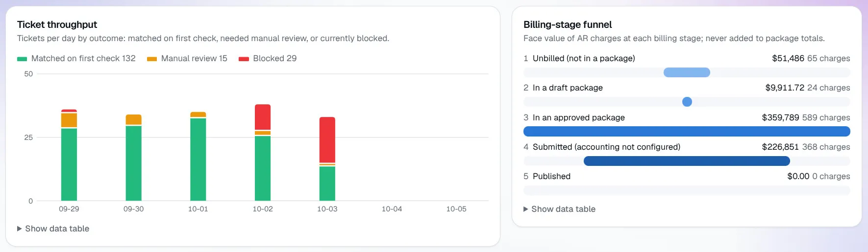The image size is (868, 252).
Task: Click the Billing-stage funnel heading
Action: coord(568,24)
